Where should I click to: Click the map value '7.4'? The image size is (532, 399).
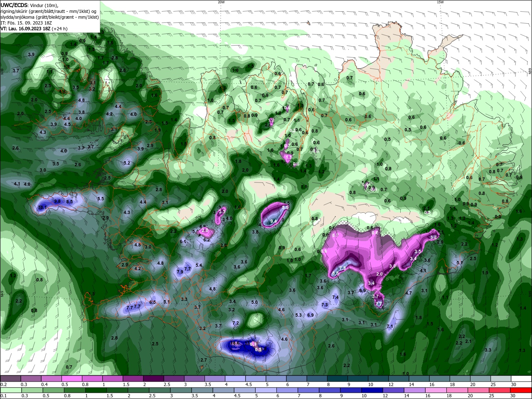(x=335, y=297)
